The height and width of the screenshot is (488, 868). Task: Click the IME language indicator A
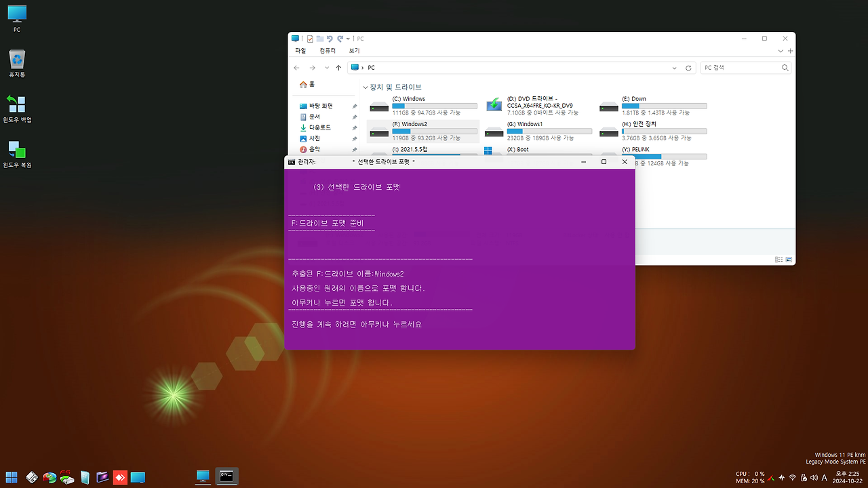[x=825, y=478]
